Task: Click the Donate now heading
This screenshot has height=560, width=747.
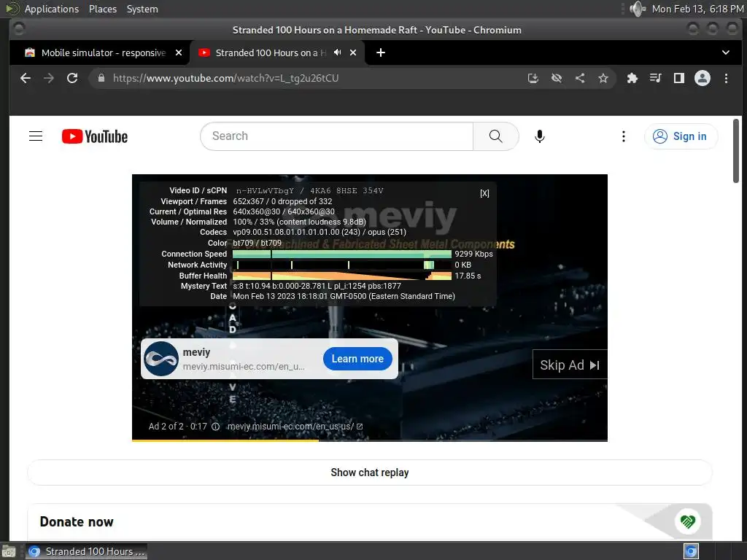Action: (x=77, y=522)
